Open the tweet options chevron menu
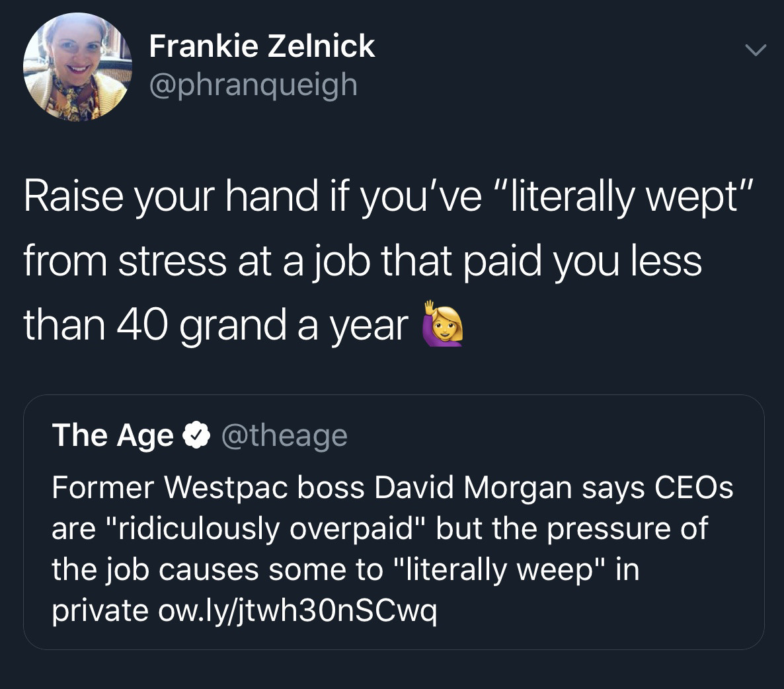 click(754, 50)
